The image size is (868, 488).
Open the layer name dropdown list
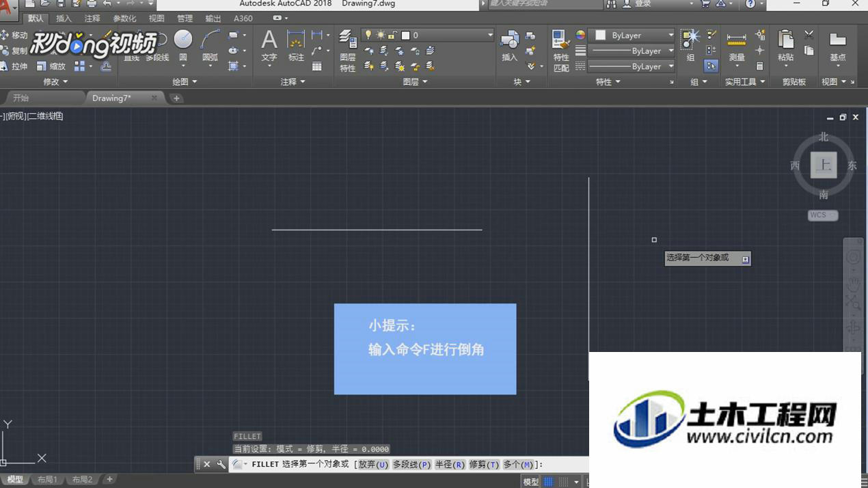[490, 35]
